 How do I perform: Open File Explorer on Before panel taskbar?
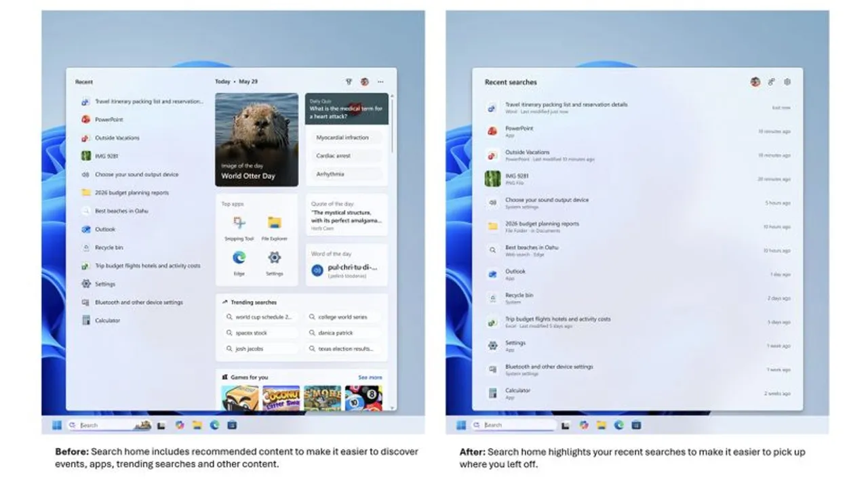197,425
